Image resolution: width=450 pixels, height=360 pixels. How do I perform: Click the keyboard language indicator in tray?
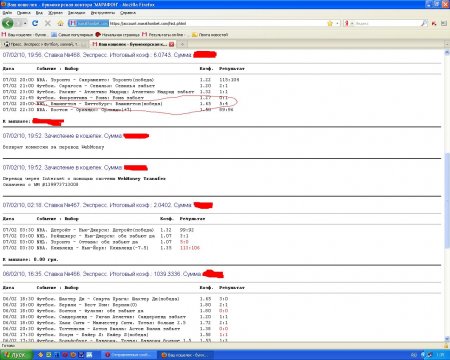414,355
